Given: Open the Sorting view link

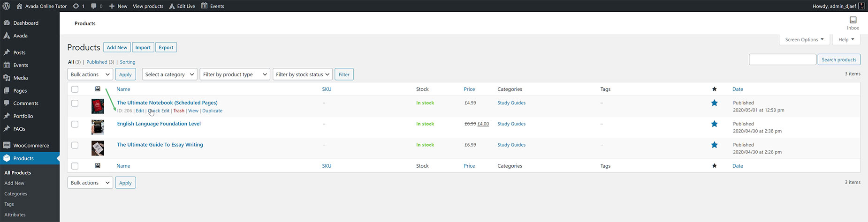Looking at the screenshot, I should tap(128, 62).
